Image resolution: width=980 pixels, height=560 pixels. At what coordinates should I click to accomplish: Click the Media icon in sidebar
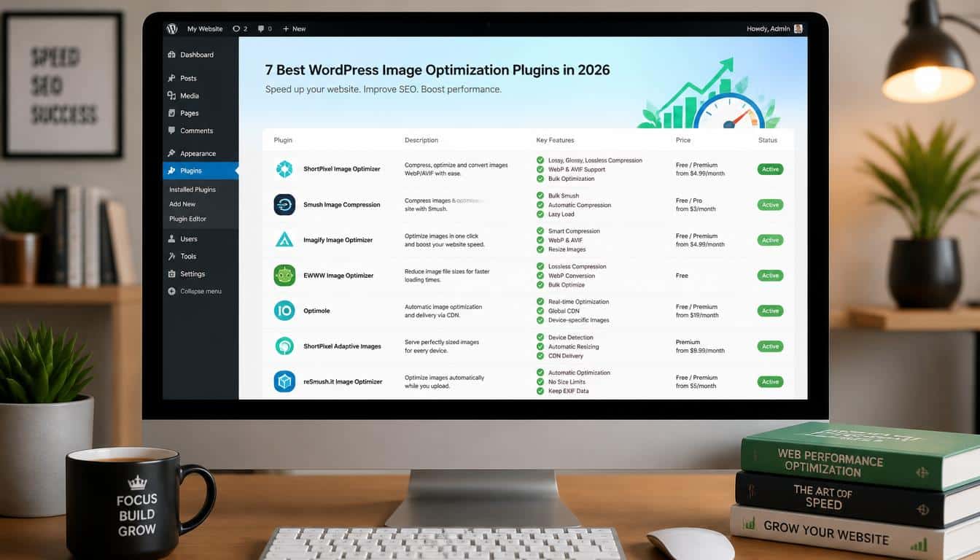coord(172,96)
